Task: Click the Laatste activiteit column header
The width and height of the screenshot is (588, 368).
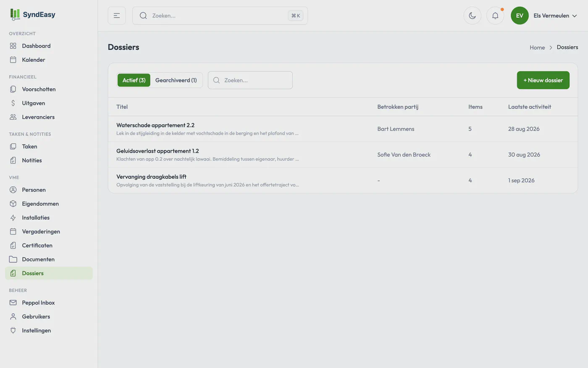Action: pos(530,107)
